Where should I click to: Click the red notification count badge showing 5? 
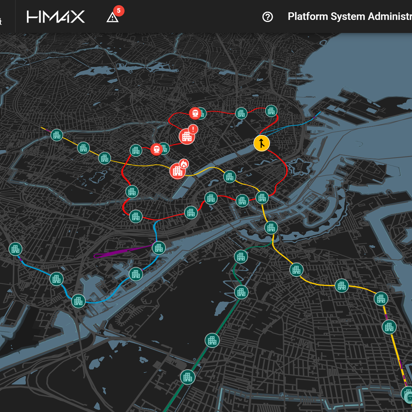(119, 11)
